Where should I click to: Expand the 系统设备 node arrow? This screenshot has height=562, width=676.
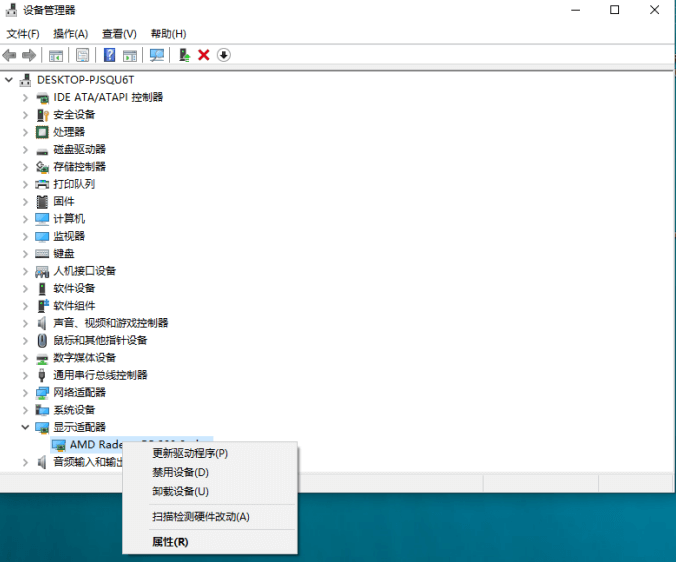click(x=25, y=410)
